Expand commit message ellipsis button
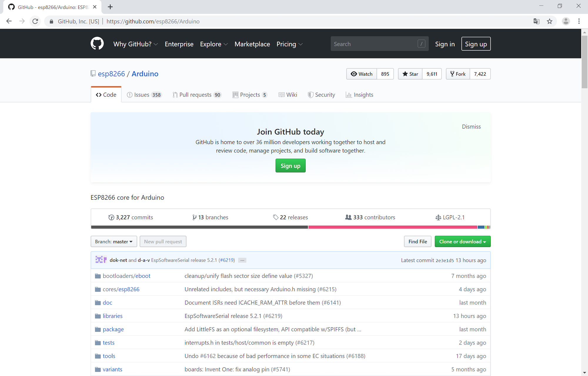The image size is (588, 376). tap(242, 260)
